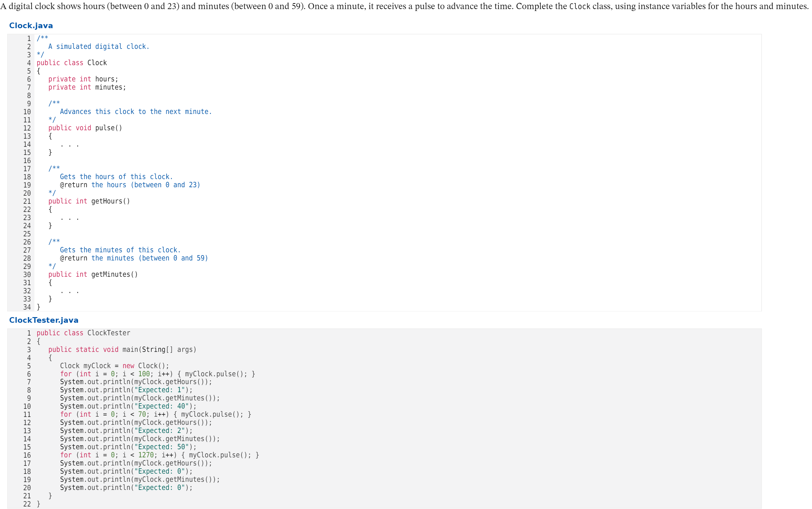812x509 pixels.
Task: Click the placeholder dots inside getHours() body
Action: point(70,219)
